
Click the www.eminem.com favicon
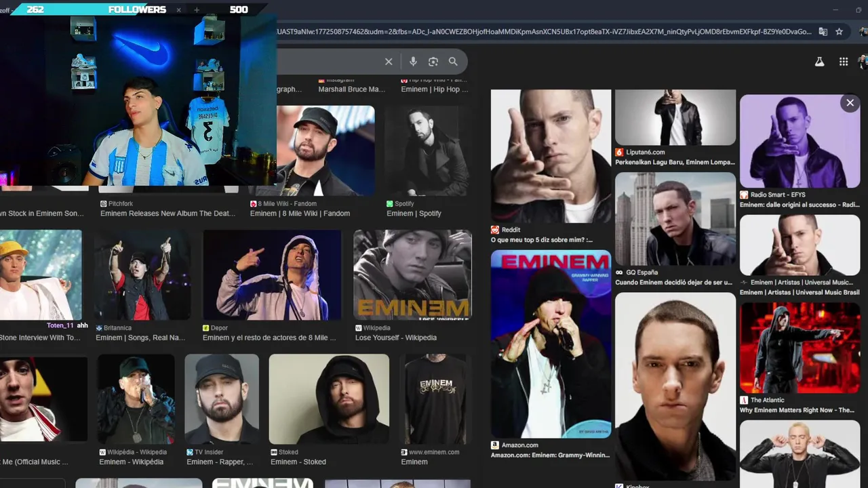click(404, 452)
